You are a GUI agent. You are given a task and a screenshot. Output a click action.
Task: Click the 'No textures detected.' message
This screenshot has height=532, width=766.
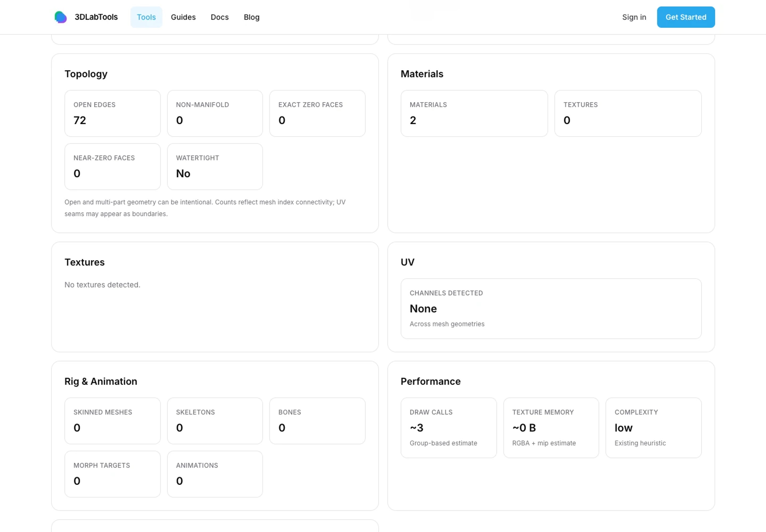click(x=102, y=285)
